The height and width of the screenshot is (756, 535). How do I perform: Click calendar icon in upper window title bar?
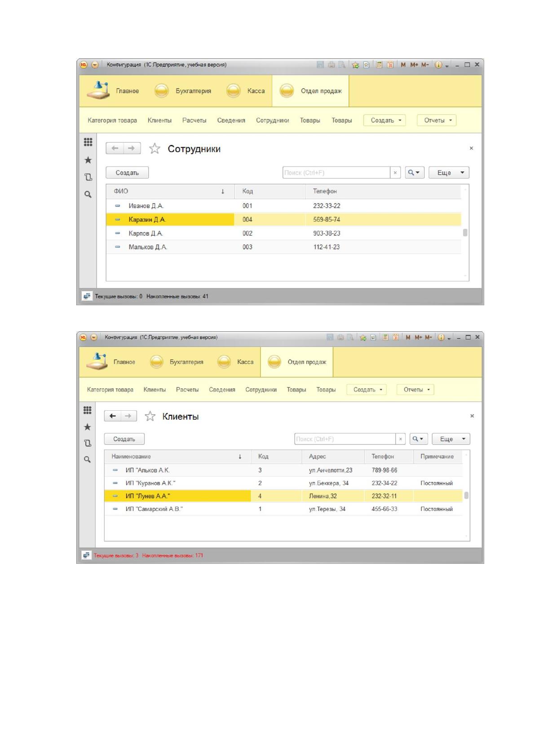tap(390, 65)
